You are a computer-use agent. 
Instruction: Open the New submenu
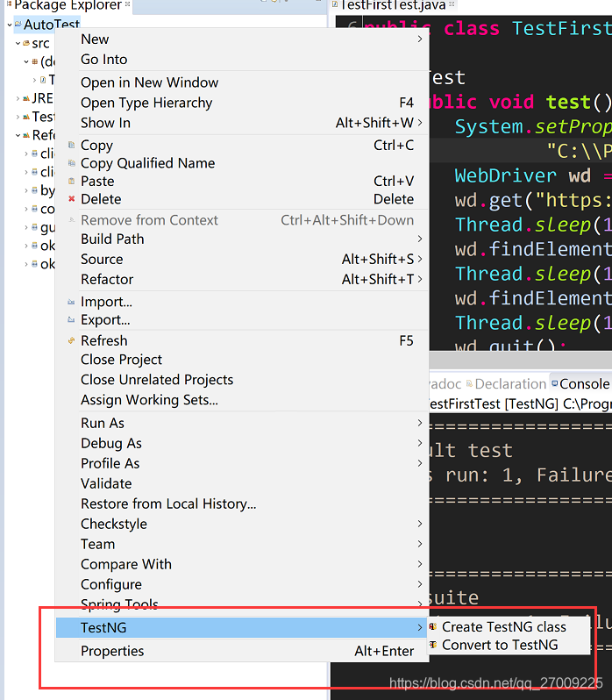point(242,39)
